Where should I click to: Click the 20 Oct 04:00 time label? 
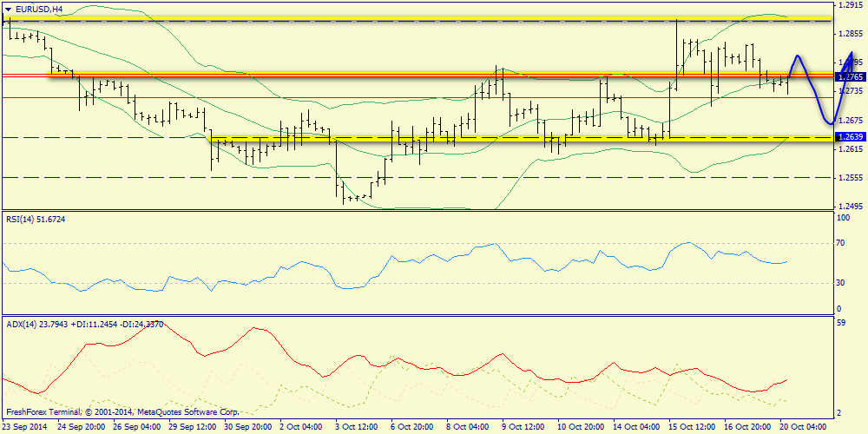point(803,427)
